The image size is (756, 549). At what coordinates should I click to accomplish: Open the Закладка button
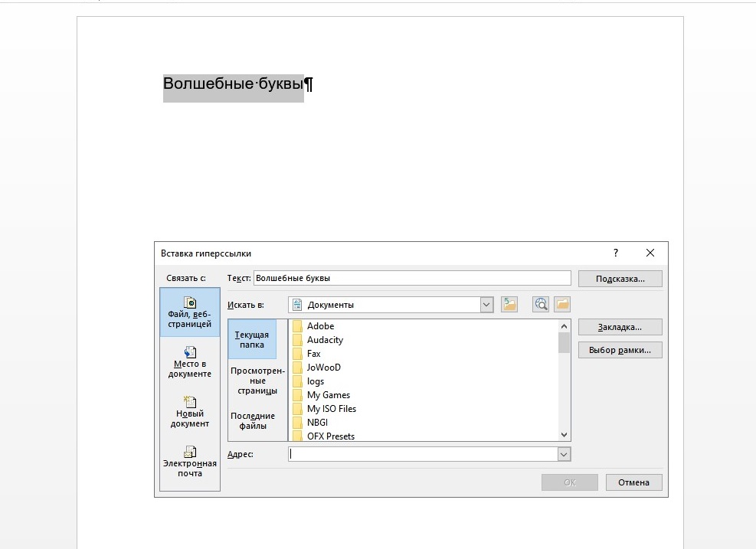(x=620, y=327)
